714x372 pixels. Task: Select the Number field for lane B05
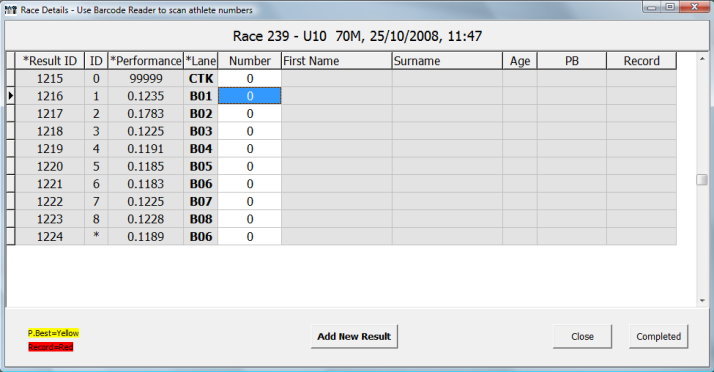tap(250, 166)
